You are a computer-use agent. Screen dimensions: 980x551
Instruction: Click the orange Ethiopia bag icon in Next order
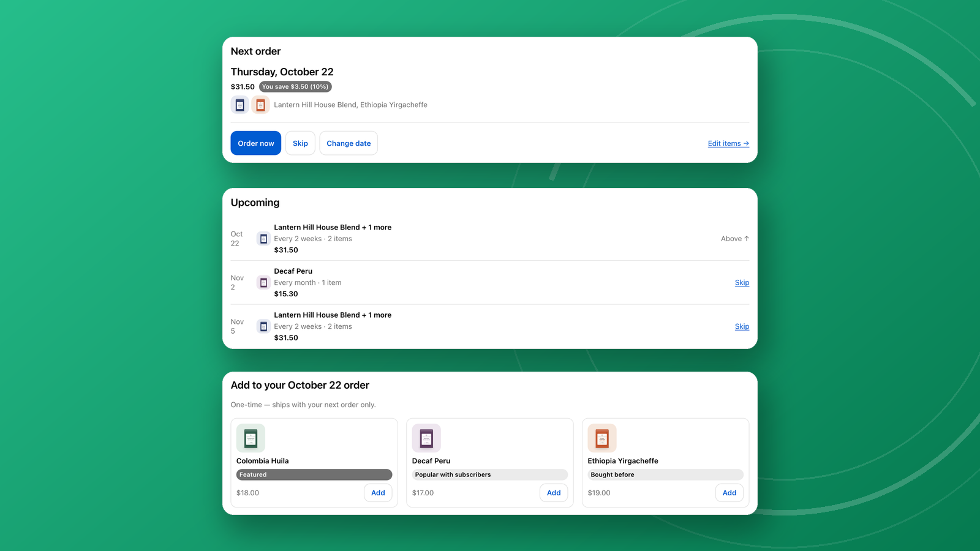click(260, 105)
